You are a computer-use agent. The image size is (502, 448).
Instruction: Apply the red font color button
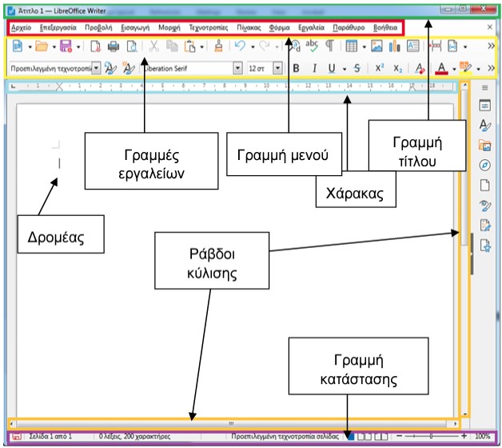[x=441, y=68]
